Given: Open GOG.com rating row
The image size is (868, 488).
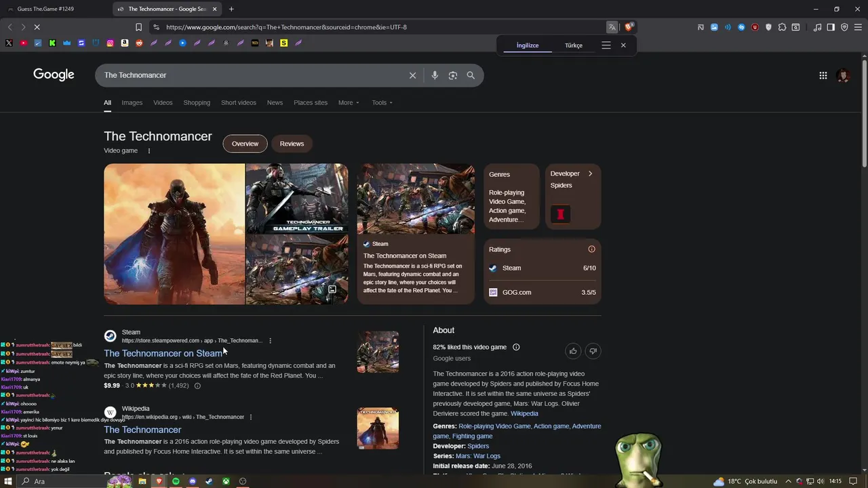Looking at the screenshot, I should (542, 293).
